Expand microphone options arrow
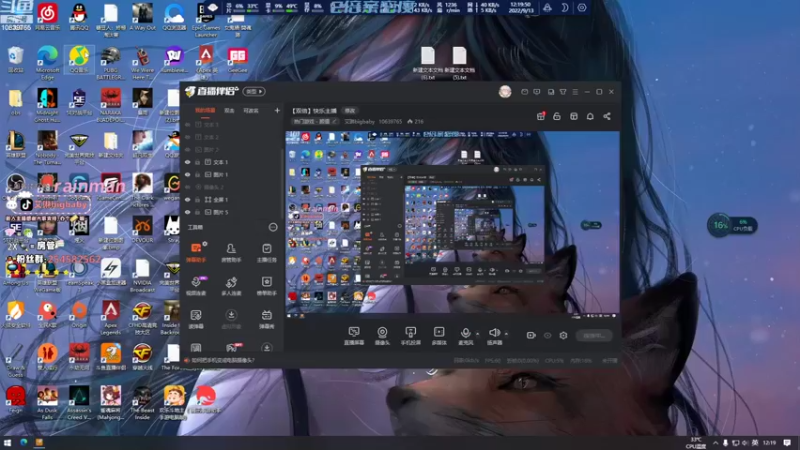 coord(478,334)
